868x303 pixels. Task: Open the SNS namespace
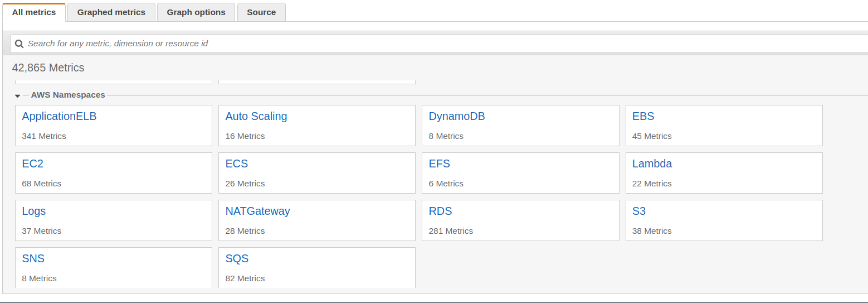[x=33, y=259]
